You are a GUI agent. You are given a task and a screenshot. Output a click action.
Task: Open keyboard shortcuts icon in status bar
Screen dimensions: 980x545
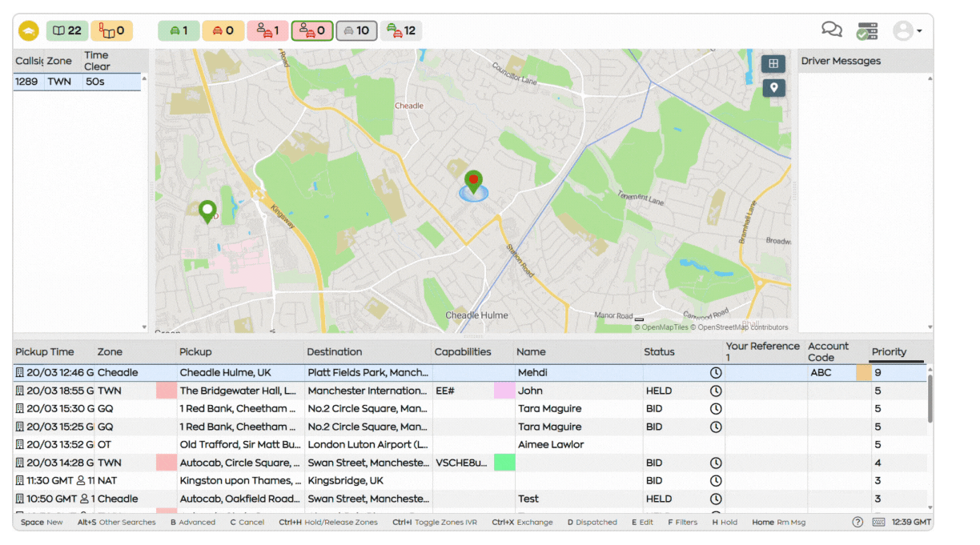pyautogui.click(x=878, y=522)
